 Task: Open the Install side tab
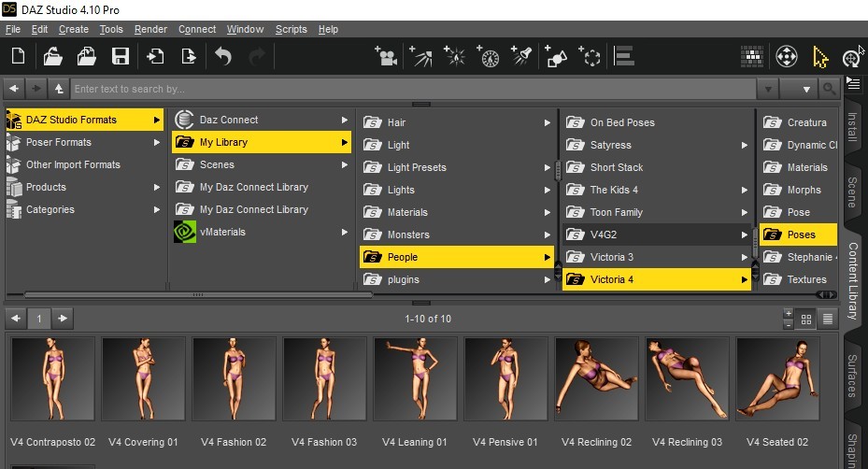[x=852, y=127]
